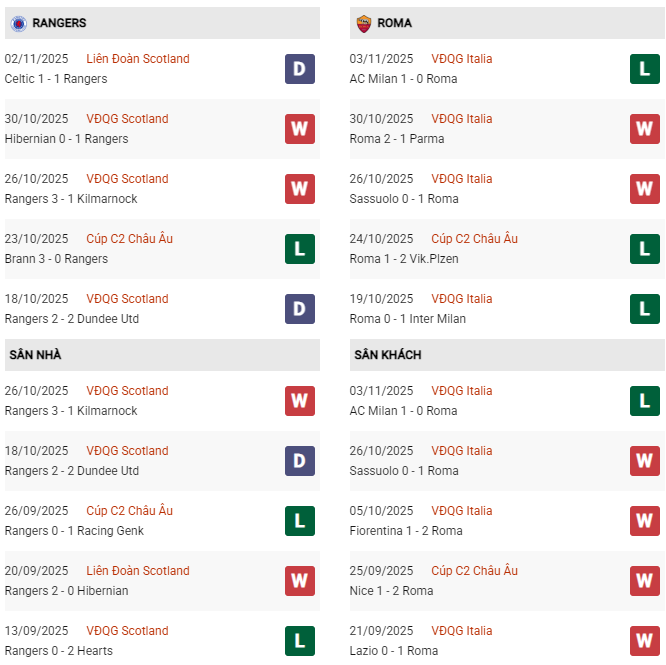This screenshot has width=666, height=665.
Task: Click the W badge for Hibernian 0-1 Rangers
Action: point(299,129)
